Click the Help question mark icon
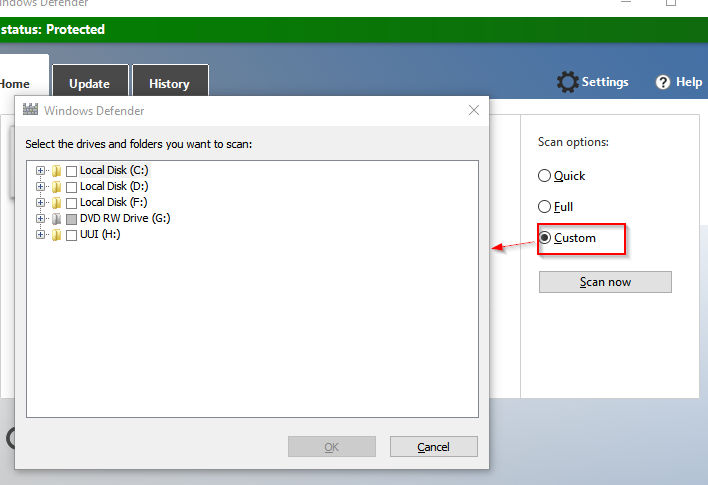 click(x=662, y=82)
